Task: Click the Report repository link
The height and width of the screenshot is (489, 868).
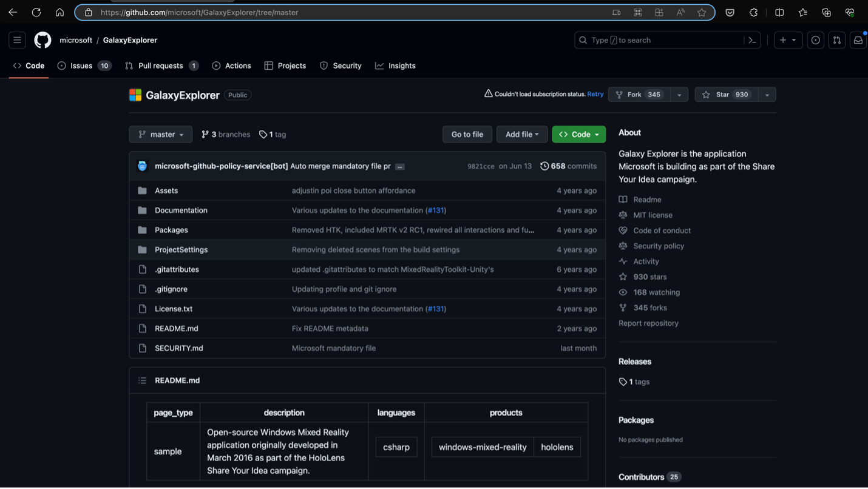Action: [x=648, y=323]
